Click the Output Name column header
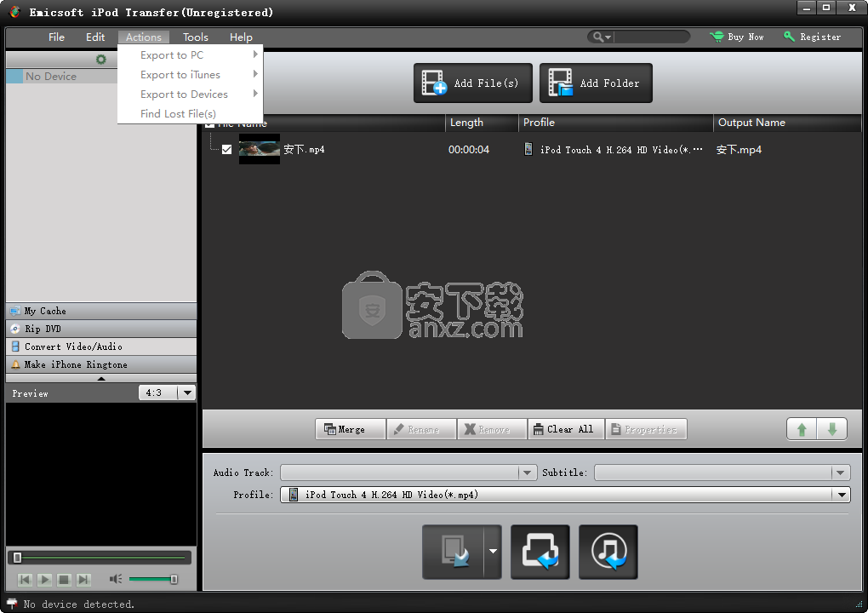 tap(787, 123)
